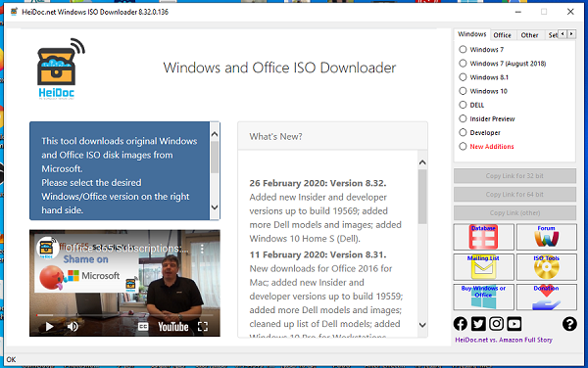Image resolution: width=588 pixels, height=368 pixels.
Task: Click the What's New? header
Action: [x=275, y=137]
